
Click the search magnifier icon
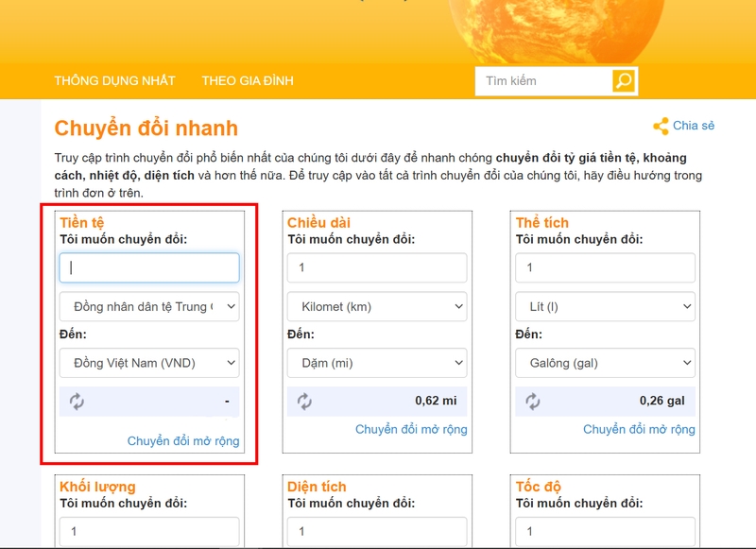pos(624,80)
